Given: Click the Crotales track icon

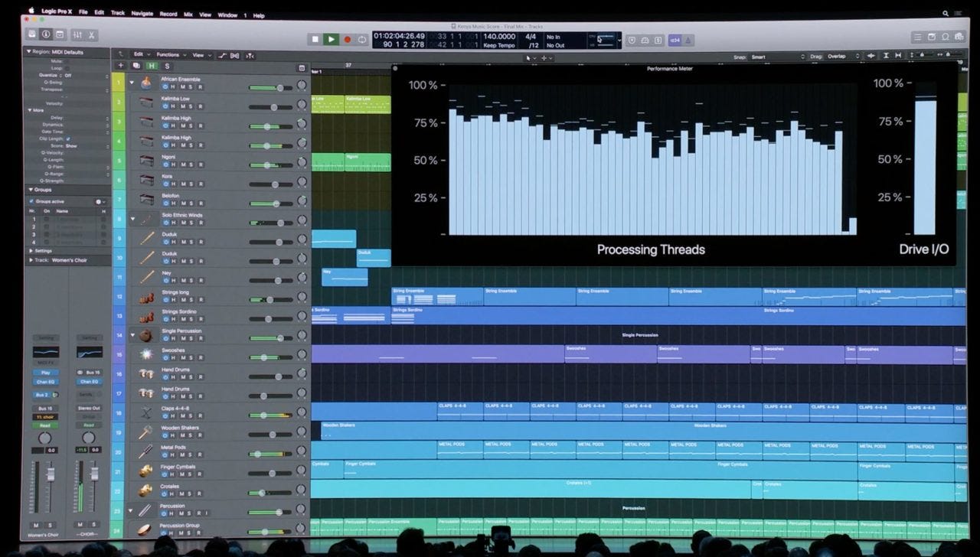Looking at the screenshot, I should 145,490.
